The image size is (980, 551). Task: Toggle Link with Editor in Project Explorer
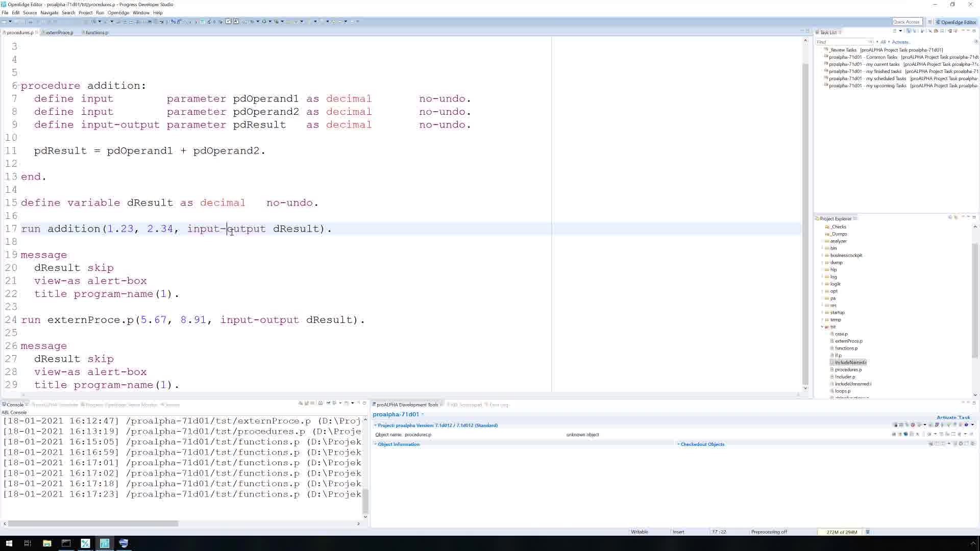(x=956, y=217)
